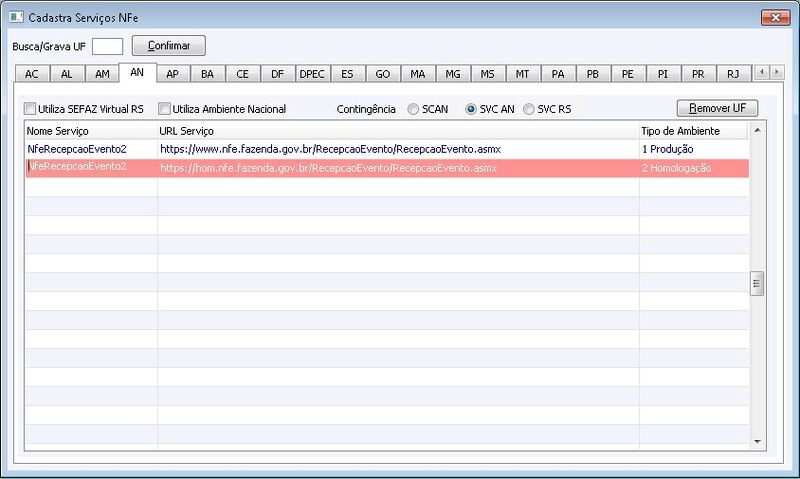This screenshot has height=479, width=800.
Task: Switch to the AM tab
Action: (x=102, y=74)
